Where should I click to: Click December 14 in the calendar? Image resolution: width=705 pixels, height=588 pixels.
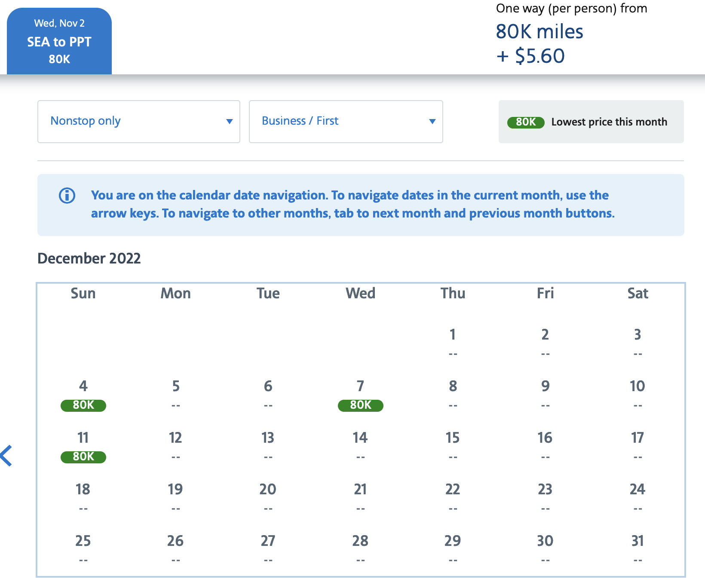360,445
